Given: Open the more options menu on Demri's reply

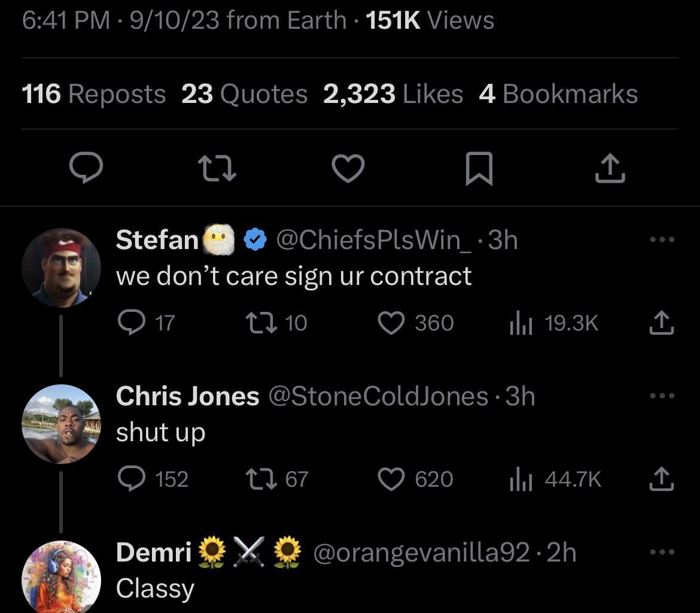Looking at the screenshot, I should [662, 552].
